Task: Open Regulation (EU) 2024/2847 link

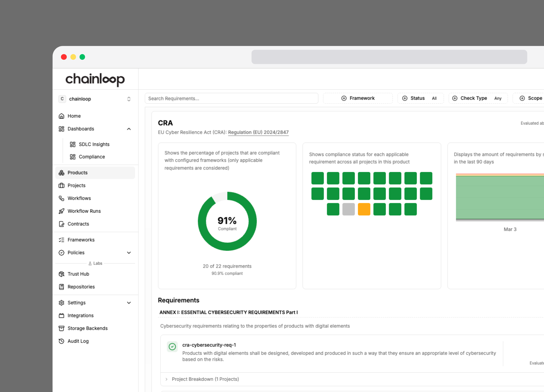Action: (258, 132)
